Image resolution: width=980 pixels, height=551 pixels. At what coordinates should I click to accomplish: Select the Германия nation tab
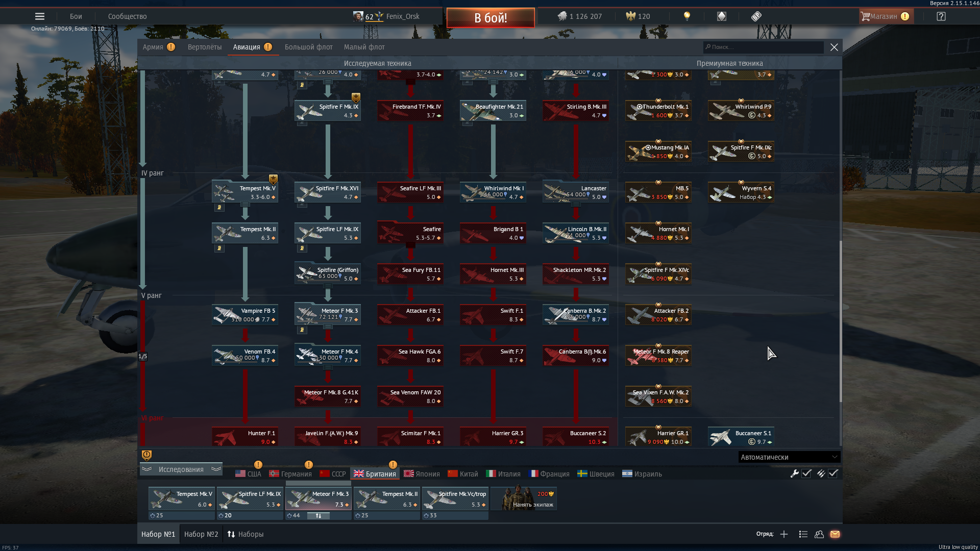click(290, 474)
